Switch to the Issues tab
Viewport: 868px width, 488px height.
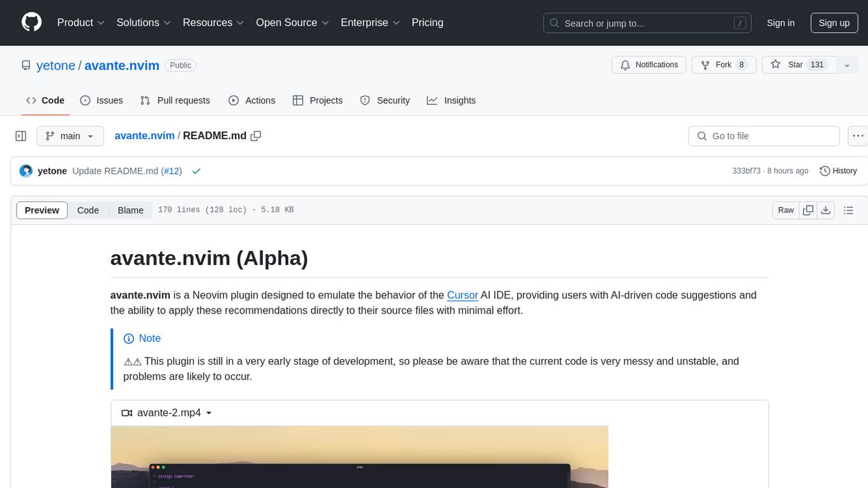101,100
